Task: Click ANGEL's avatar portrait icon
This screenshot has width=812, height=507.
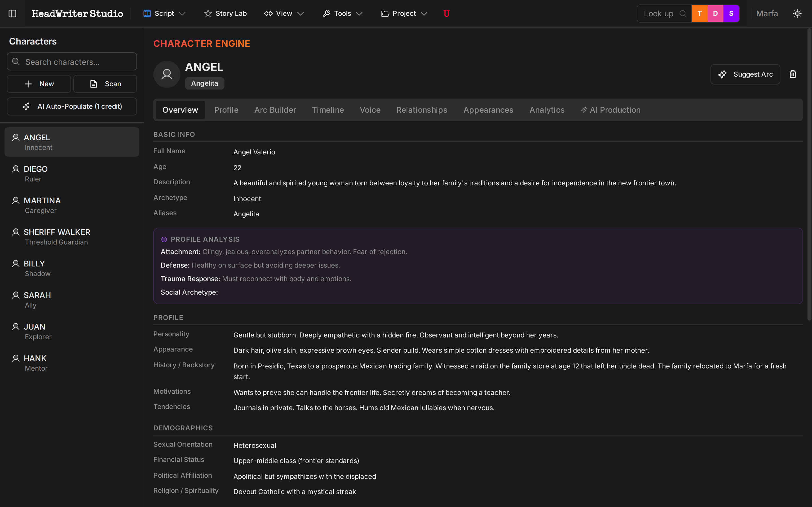Action: click(x=167, y=74)
